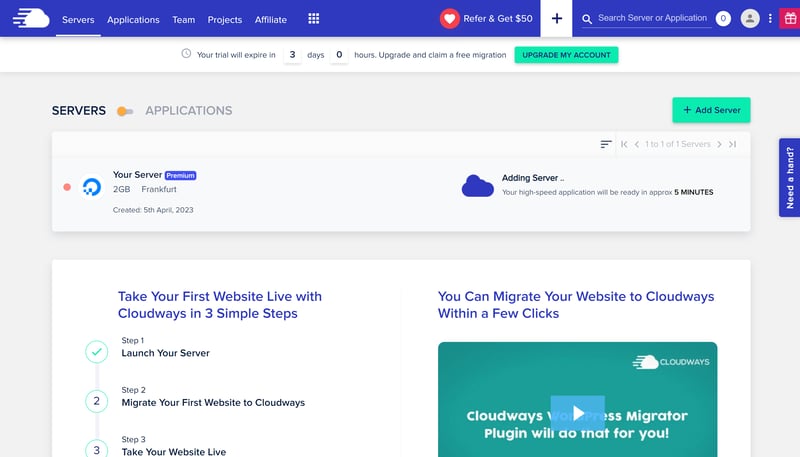Go to next page of servers
The height and width of the screenshot is (457, 800).
(719, 144)
